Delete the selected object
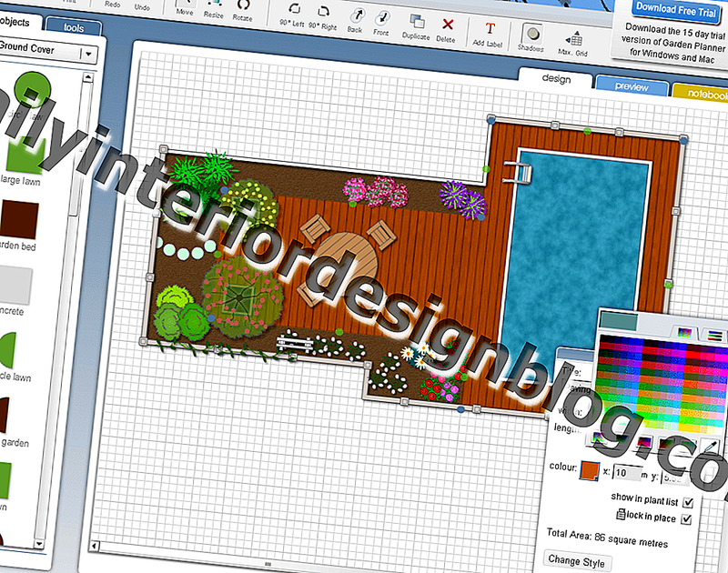This screenshot has width=728, height=573. point(446,30)
